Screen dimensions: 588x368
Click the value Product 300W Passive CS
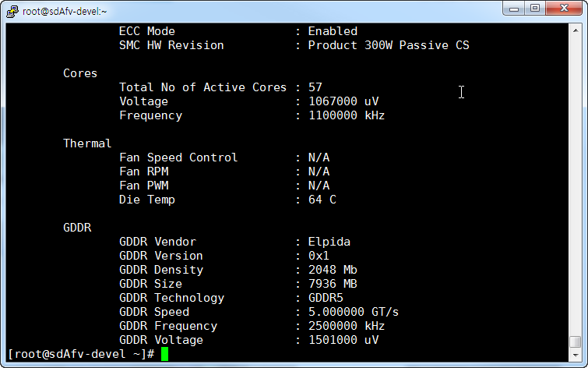[389, 45]
